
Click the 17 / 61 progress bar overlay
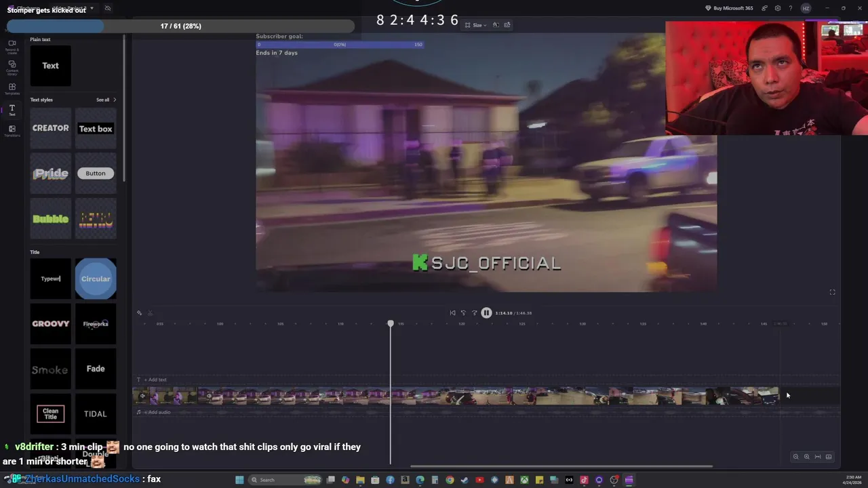pos(180,26)
